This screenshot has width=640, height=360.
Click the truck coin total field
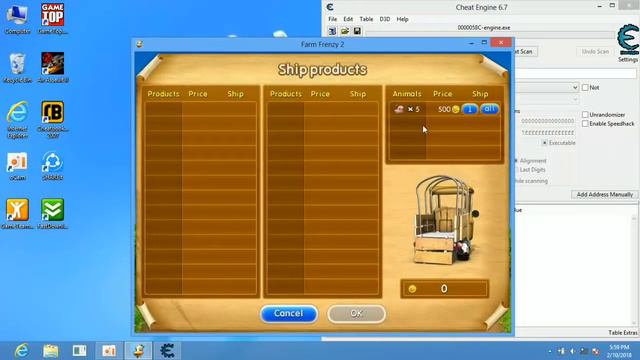tap(444, 289)
